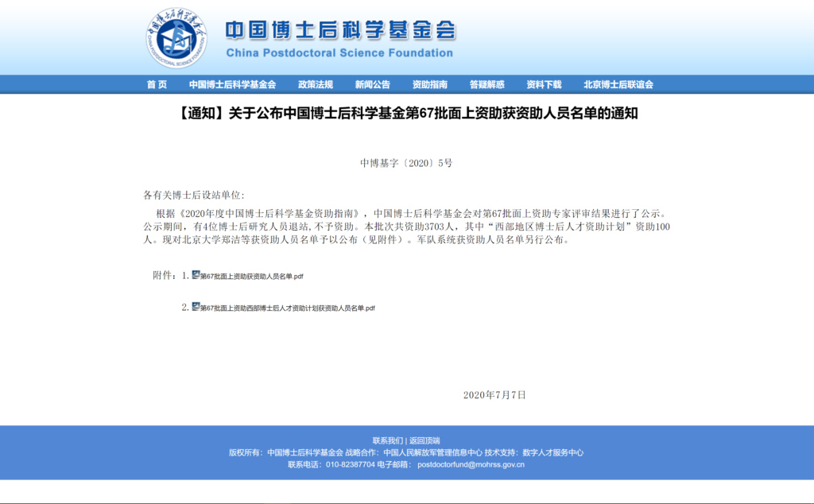
Task: Click the PDF icon beside the first attachment
Action: tap(196, 275)
